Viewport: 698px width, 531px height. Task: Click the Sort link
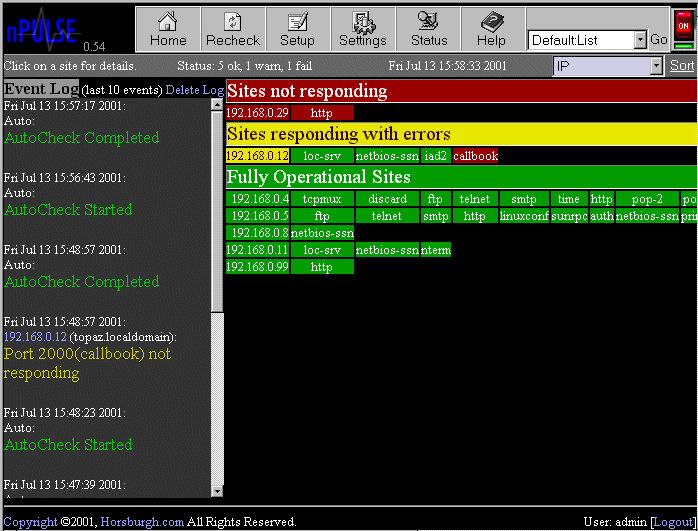coord(682,66)
